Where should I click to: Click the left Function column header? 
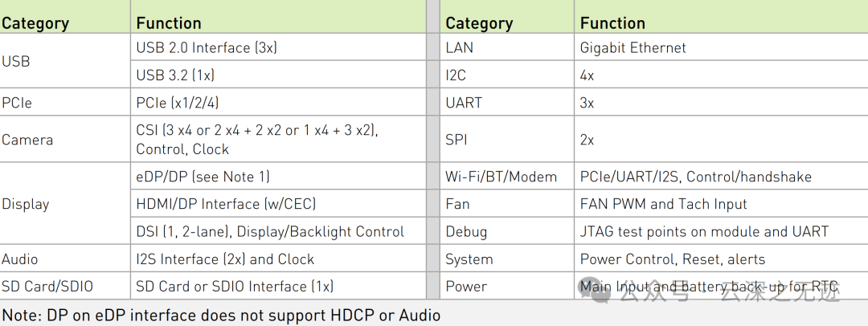(169, 23)
